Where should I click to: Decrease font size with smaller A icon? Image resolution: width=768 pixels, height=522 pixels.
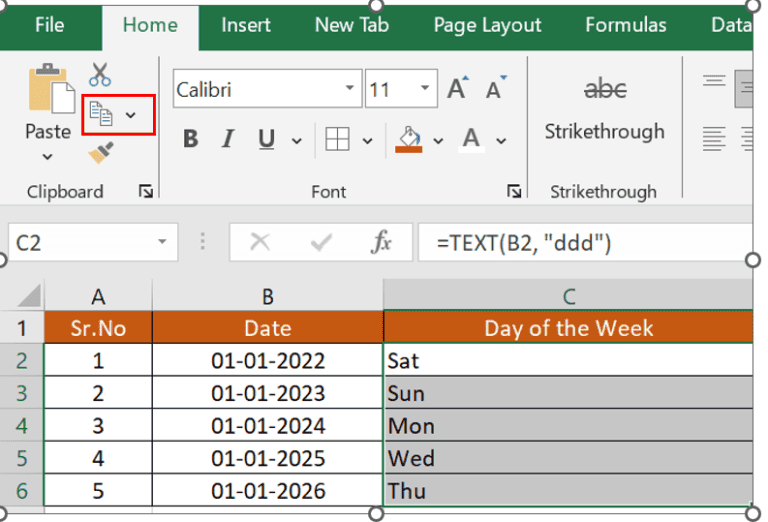pyautogui.click(x=494, y=90)
